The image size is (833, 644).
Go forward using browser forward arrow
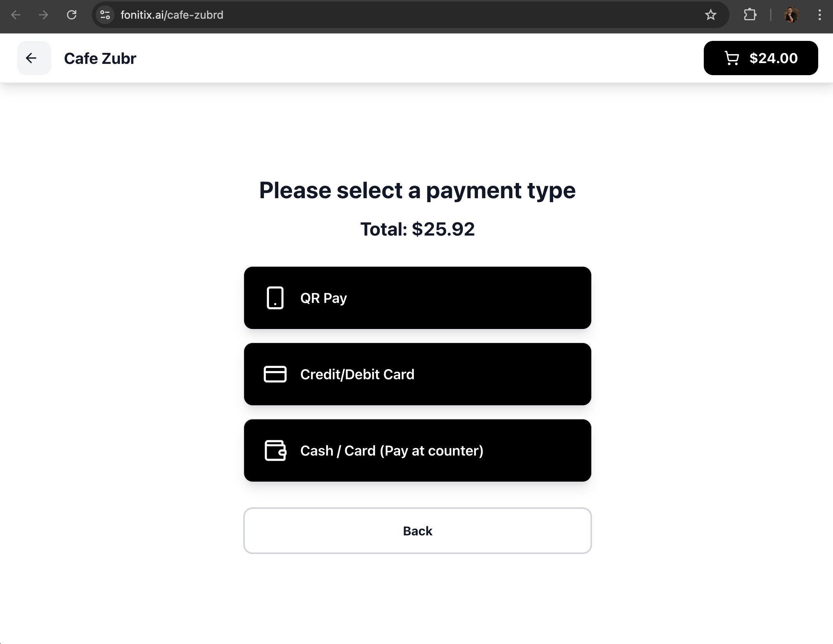click(44, 15)
